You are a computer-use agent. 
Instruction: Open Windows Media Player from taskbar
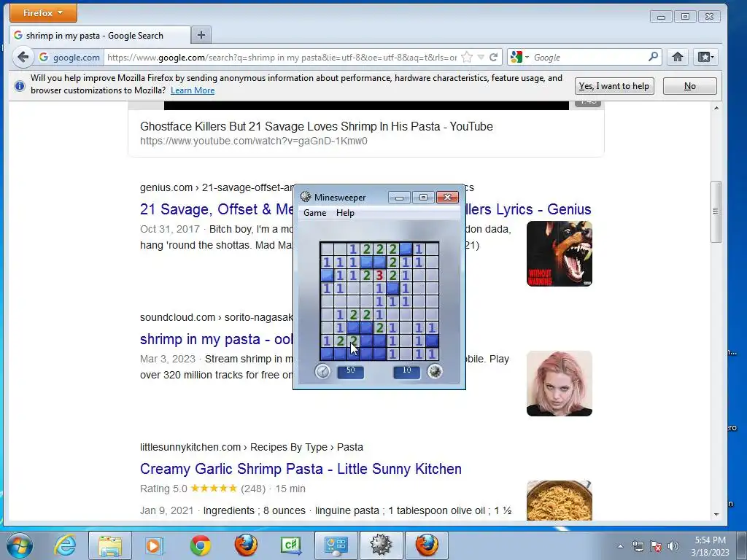(x=155, y=545)
